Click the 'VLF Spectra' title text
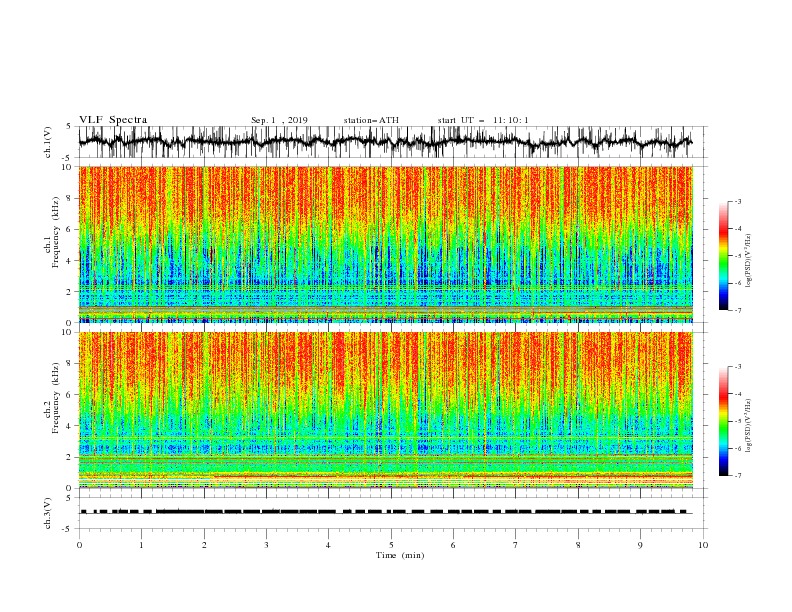Screen dimensions: 792x612 [x=113, y=120]
